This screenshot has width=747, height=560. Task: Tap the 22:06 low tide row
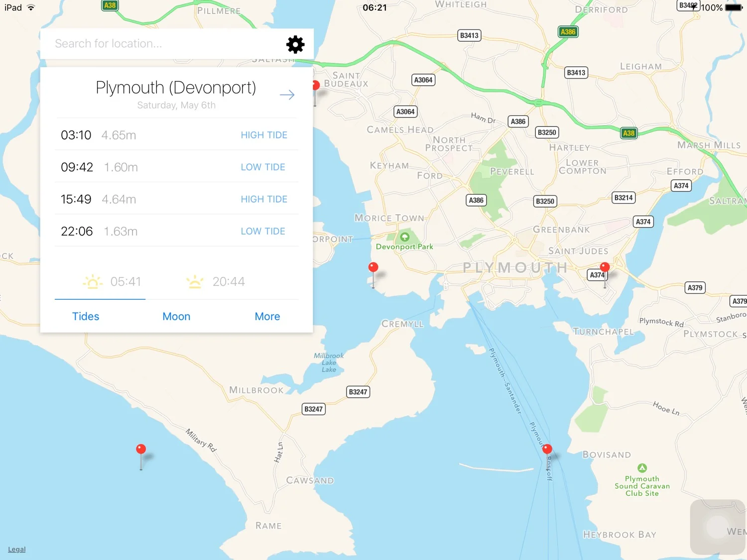[176, 231]
